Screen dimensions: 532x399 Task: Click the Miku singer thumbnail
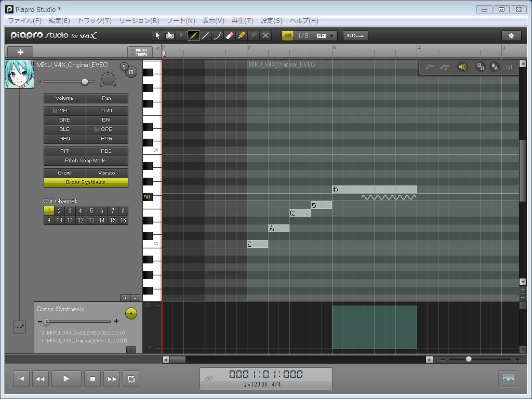click(x=20, y=74)
